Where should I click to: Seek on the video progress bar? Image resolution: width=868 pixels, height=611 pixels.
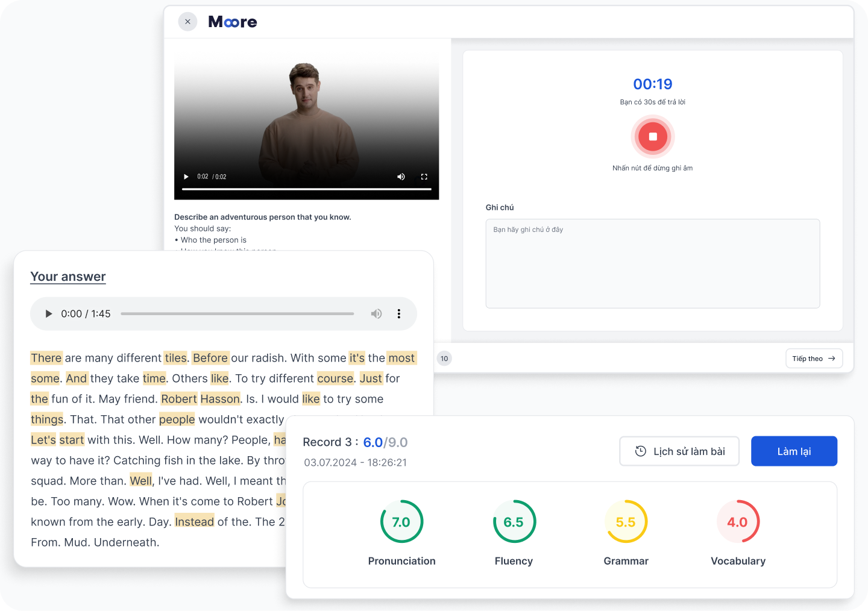[306, 189]
